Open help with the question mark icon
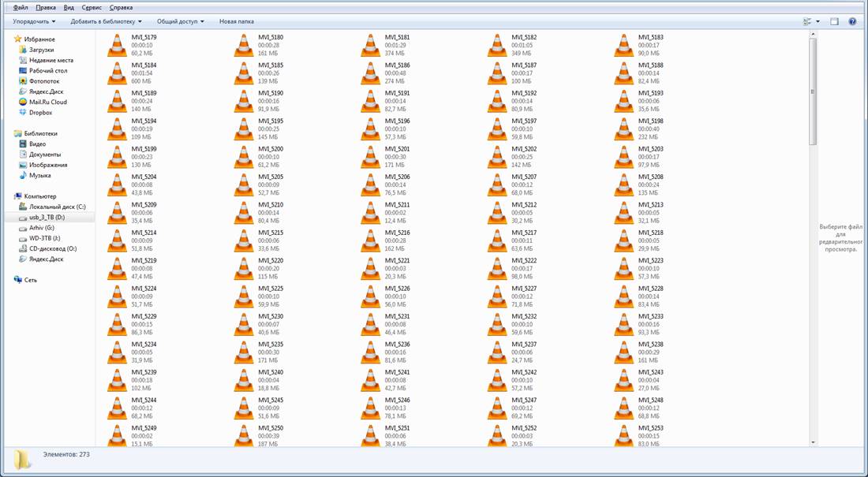The height and width of the screenshot is (477, 868). pos(852,21)
